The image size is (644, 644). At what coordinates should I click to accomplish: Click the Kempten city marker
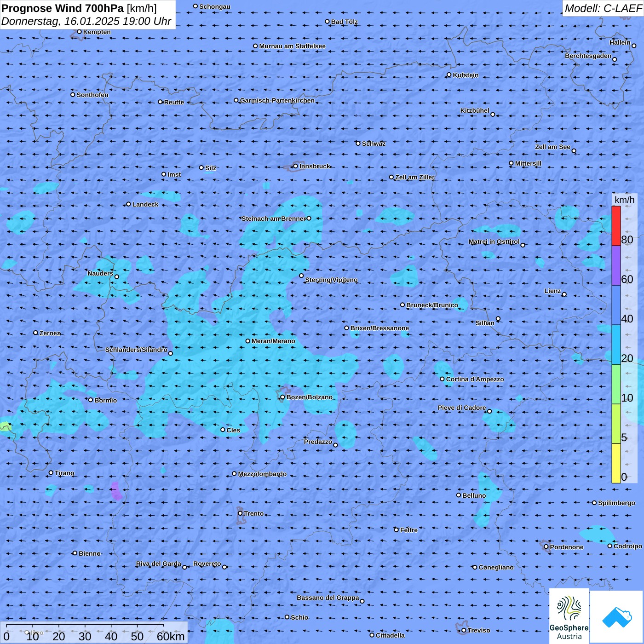tap(79, 32)
